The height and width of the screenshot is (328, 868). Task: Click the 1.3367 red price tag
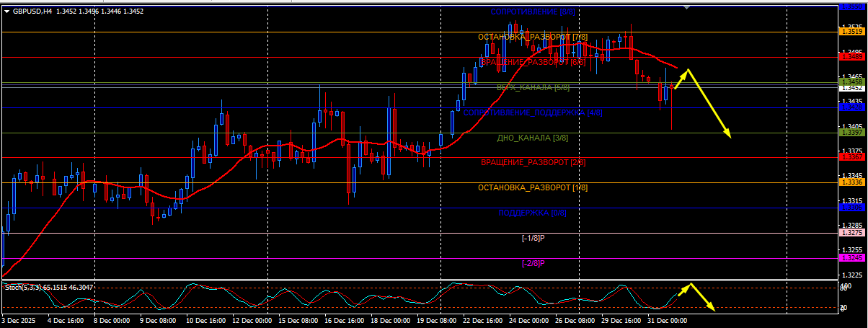(850, 157)
